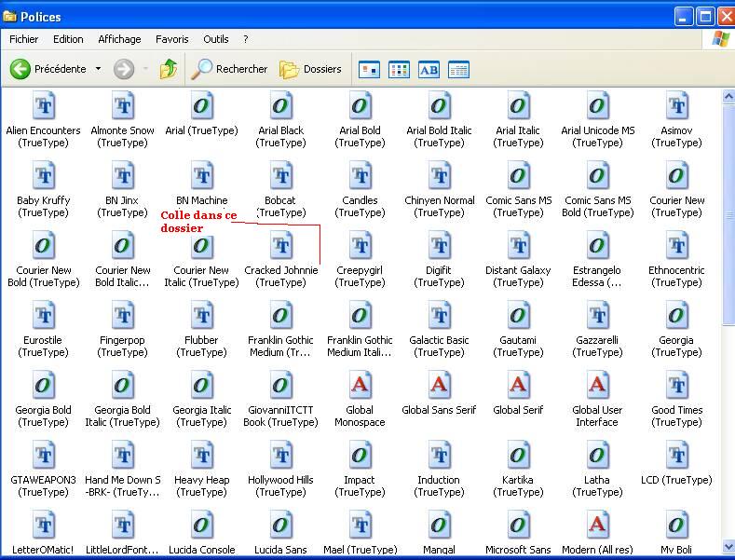Select the Gautami font icon
Screen dimensions: 735x560
coord(519,315)
